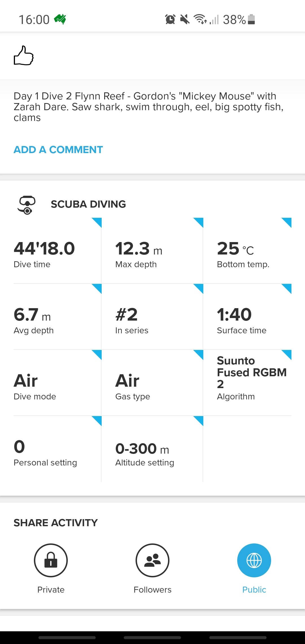Set sharing to Private with lock icon

[x=51, y=561]
